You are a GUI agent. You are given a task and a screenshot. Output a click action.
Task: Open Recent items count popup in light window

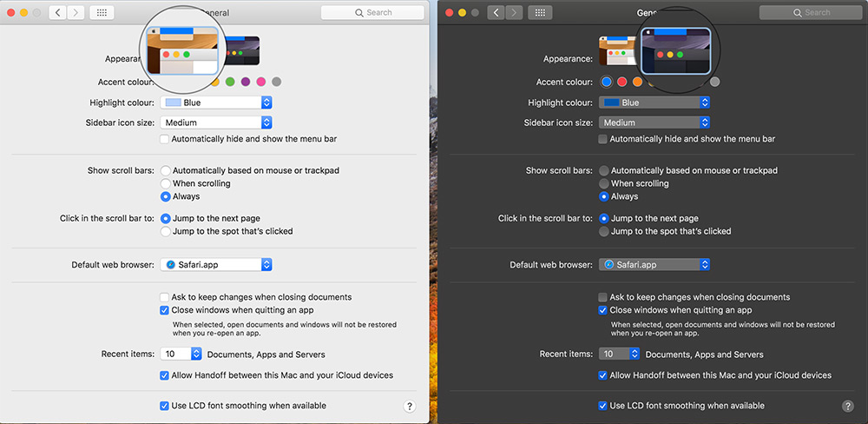[181, 354]
